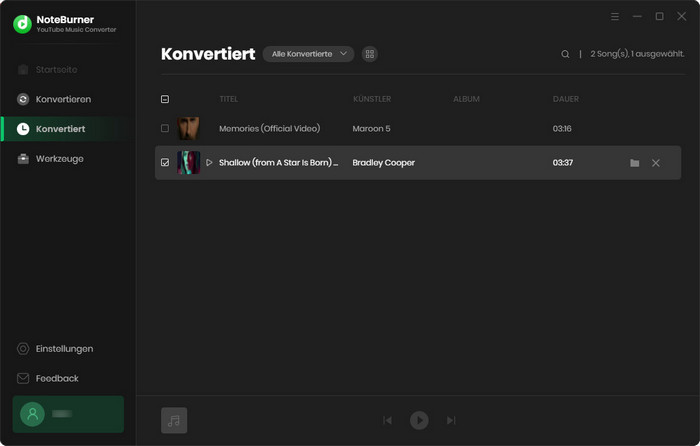This screenshot has height=446, width=700.
Task: Click the Werkzeuge toolbox icon
Action: click(23, 159)
